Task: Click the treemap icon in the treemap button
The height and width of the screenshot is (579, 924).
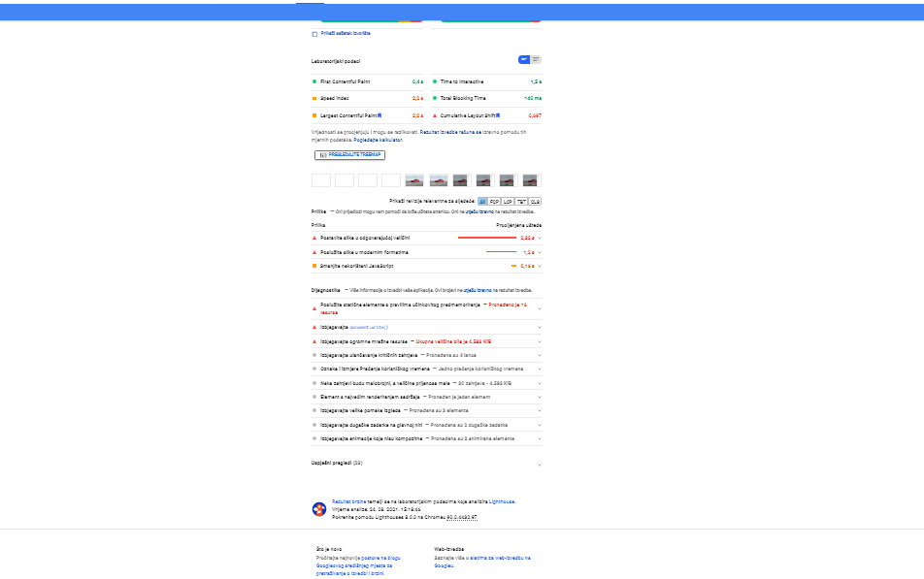Action: click(323, 154)
